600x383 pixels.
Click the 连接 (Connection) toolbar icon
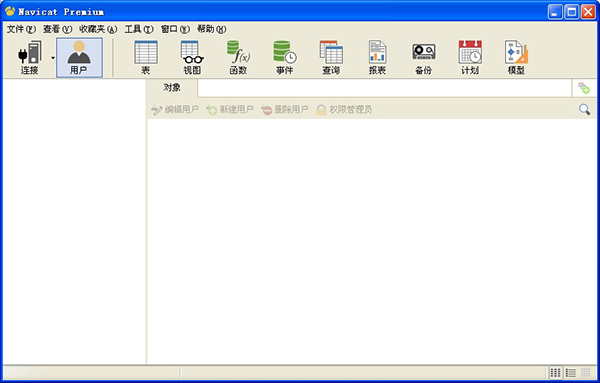(x=30, y=57)
